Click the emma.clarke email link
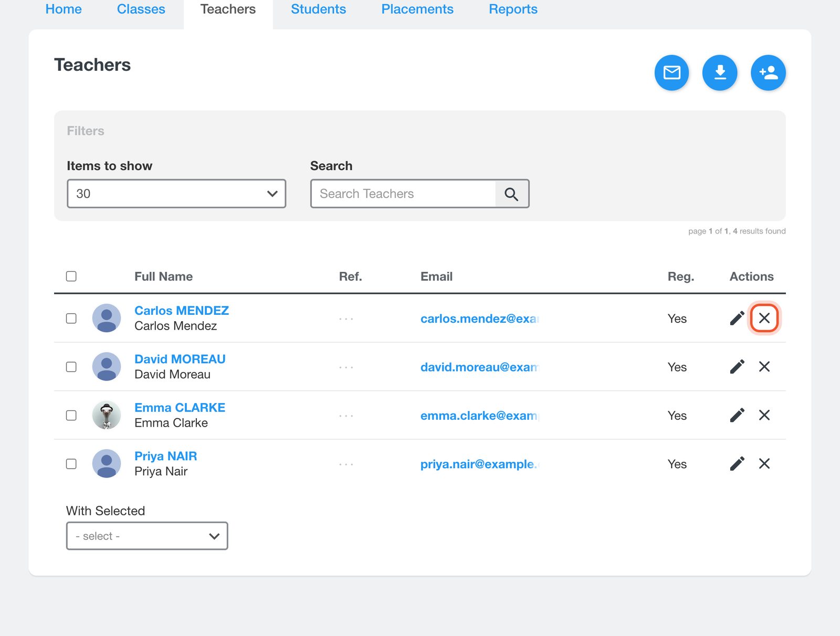Image resolution: width=840 pixels, height=636 pixels. (x=480, y=416)
